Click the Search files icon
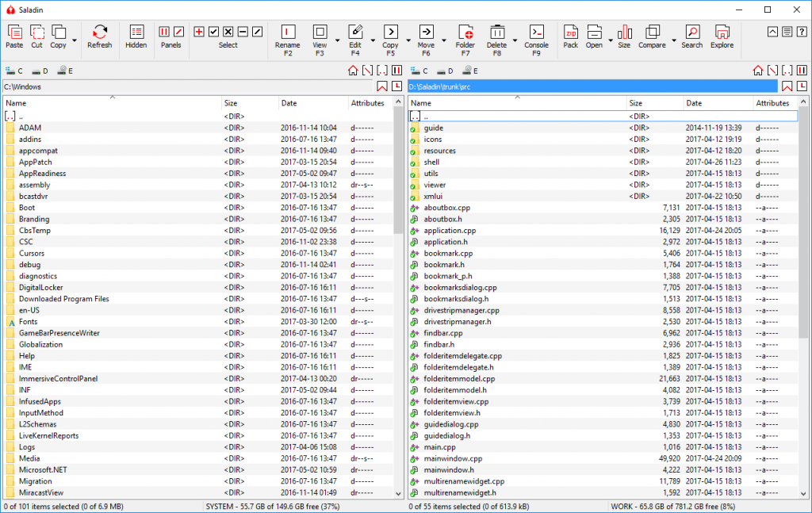The width and height of the screenshot is (812, 513). (x=691, y=36)
